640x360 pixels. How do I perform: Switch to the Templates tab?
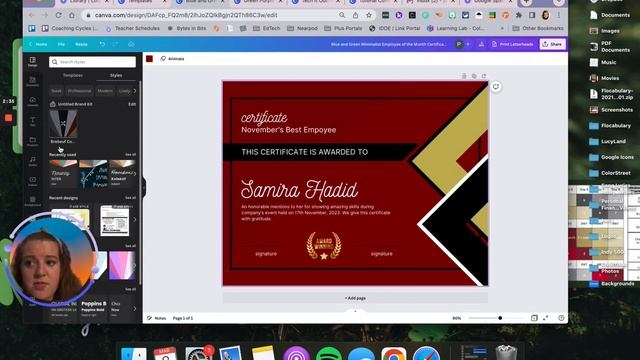(73, 76)
